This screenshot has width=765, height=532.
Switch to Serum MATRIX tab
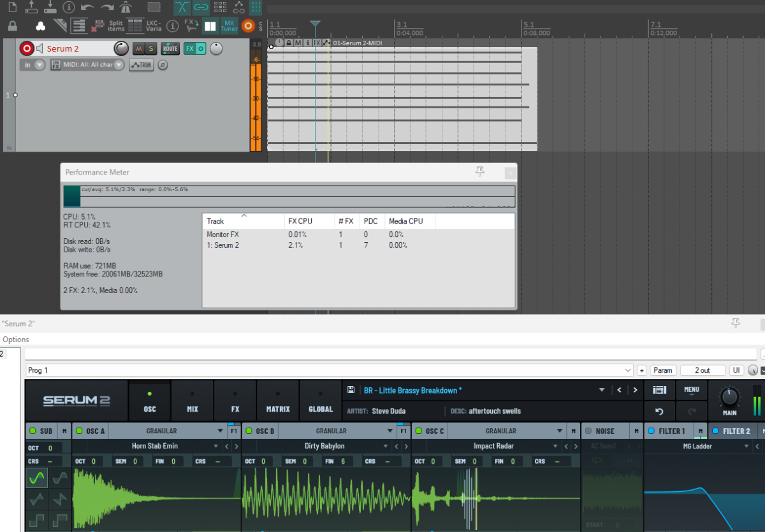point(278,401)
